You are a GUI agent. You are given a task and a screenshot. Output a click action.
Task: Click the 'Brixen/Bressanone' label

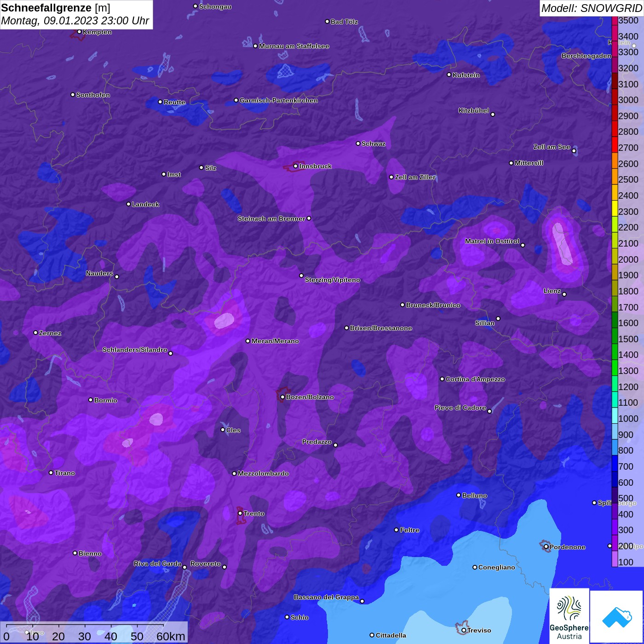click(381, 328)
